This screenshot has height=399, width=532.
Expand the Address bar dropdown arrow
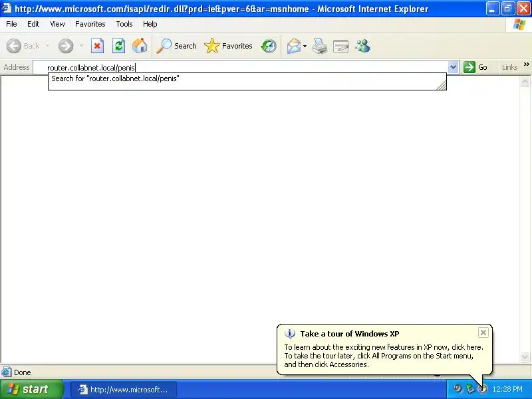coord(453,67)
